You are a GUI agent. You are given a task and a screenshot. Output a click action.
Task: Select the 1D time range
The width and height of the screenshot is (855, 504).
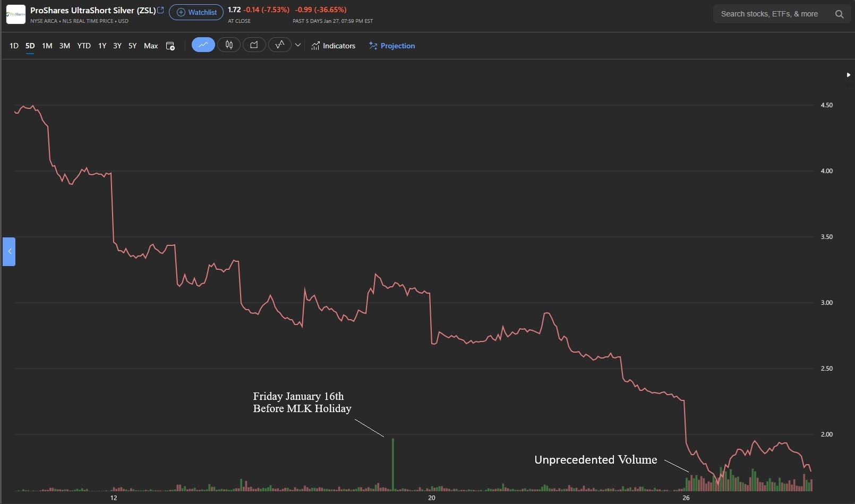pos(14,46)
